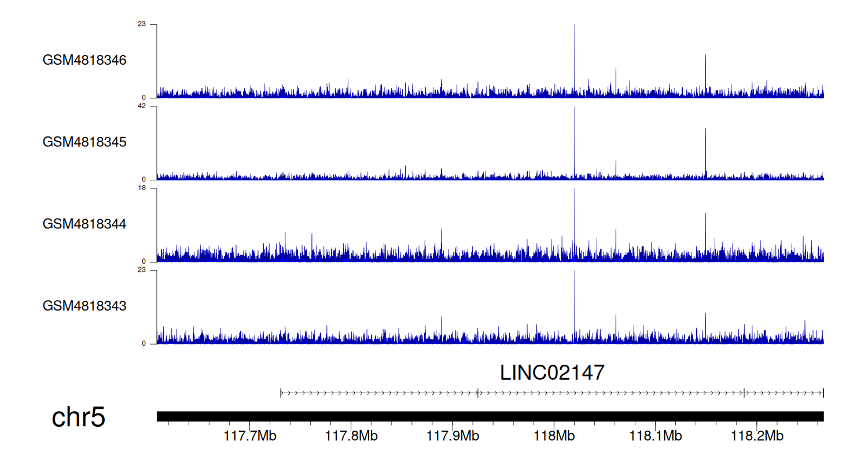Click the LINC02147 gene name
The height and width of the screenshot is (451, 868).
[552, 373]
